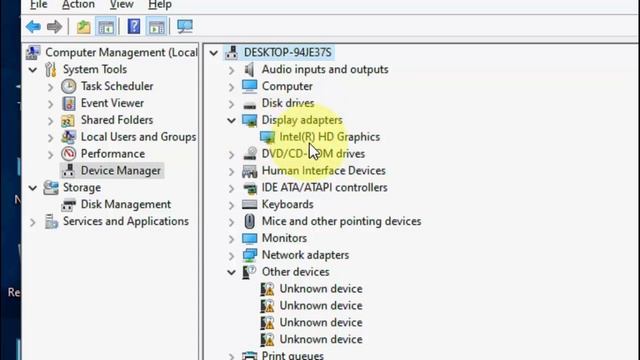Screen dimensions: 640x360
Task: Select Human Interface Devices label
Action: 324,171
